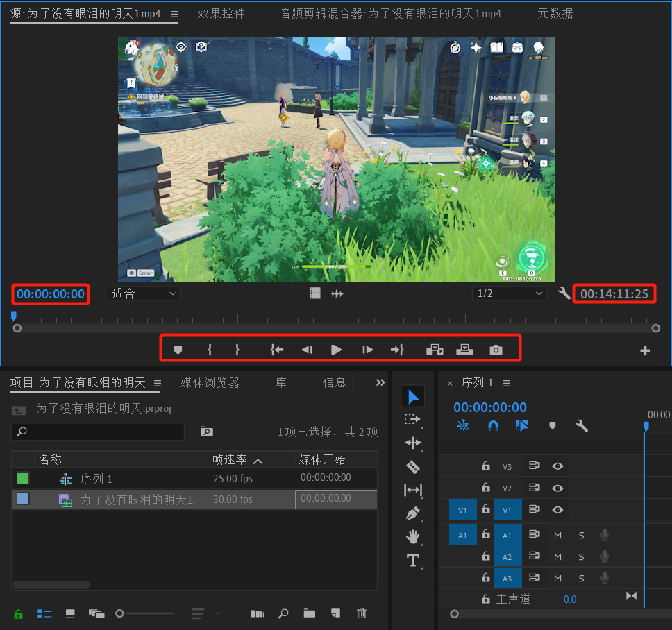The width and height of the screenshot is (672, 630).
Task: Switch project panel to list view
Action: (44, 614)
